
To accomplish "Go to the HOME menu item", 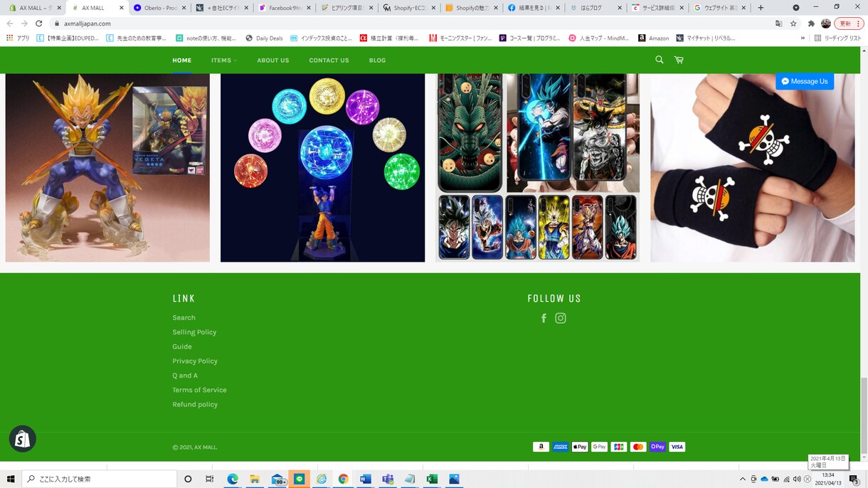I will (181, 60).
